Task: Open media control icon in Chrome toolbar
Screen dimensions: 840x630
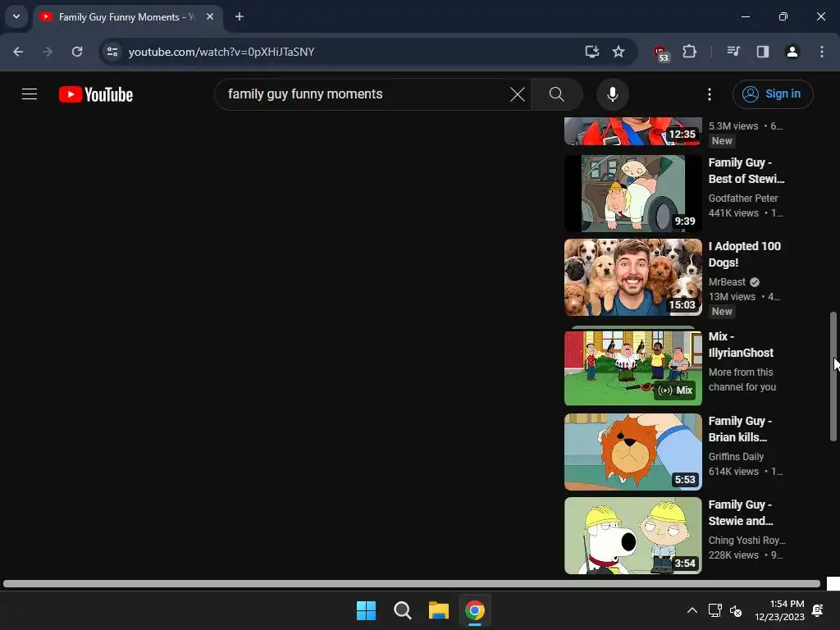Action: (733, 52)
